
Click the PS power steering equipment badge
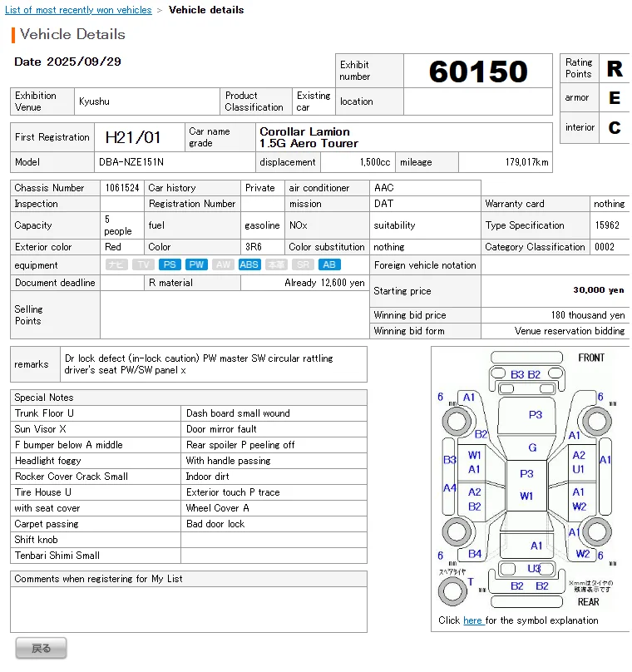click(x=170, y=264)
